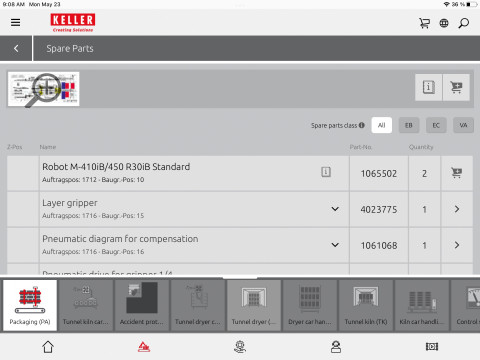Open the scan icon in bottom bar

pyautogui.click(x=432, y=347)
